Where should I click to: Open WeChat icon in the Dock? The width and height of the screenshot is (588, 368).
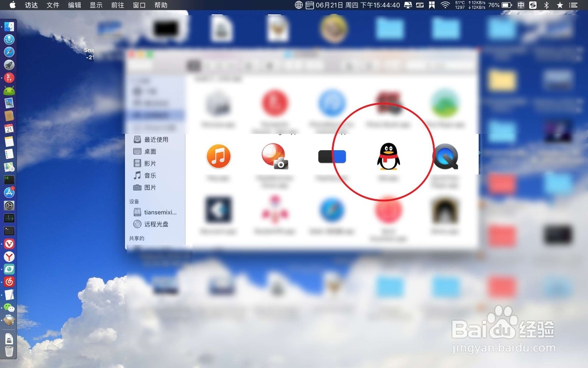click(9, 307)
